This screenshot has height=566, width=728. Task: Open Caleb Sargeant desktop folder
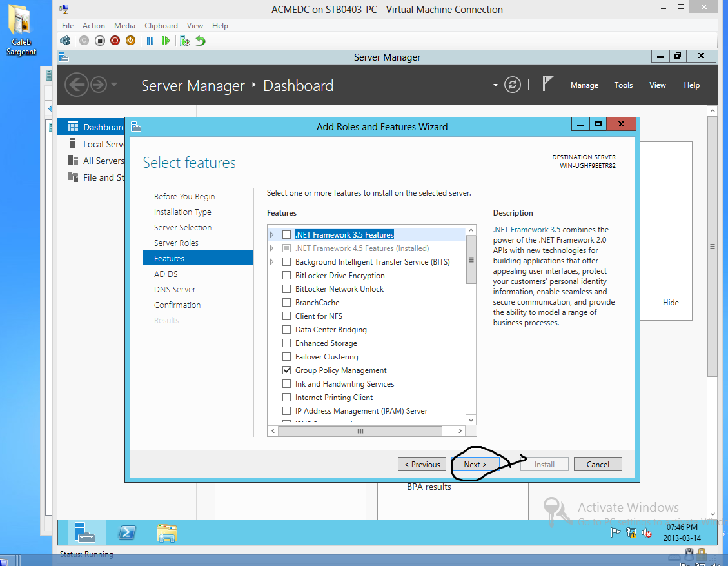click(x=21, y=30)
